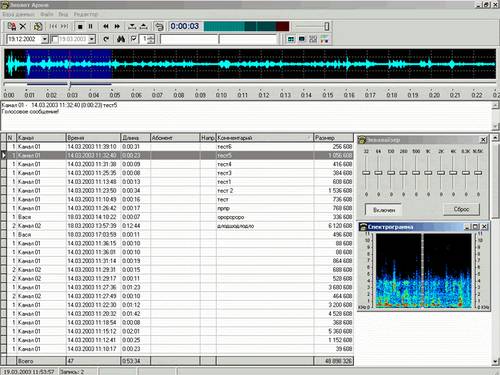Pause the playing recording
The image size is (500, 375).
click(x=90, y=26)
